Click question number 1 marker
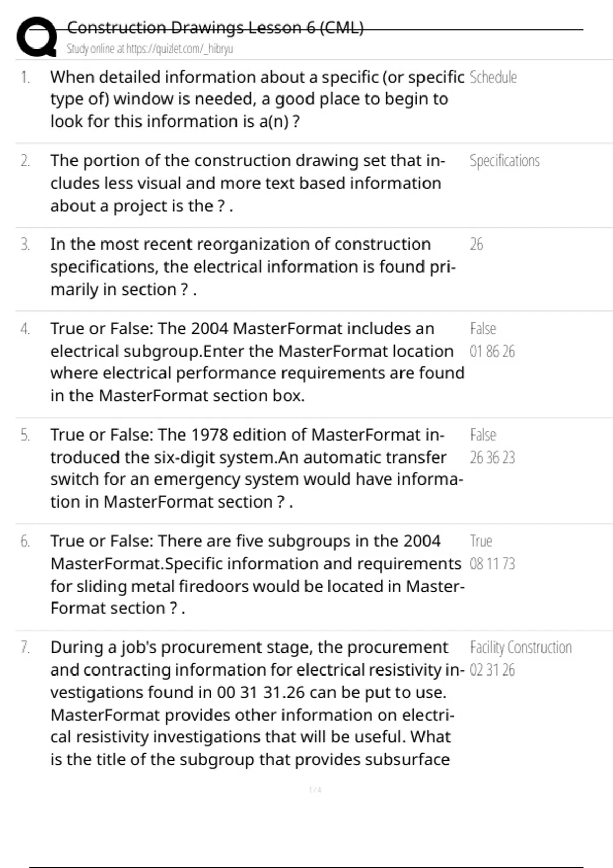The width and height of the screenshot is (613, 868). point(25,78)
